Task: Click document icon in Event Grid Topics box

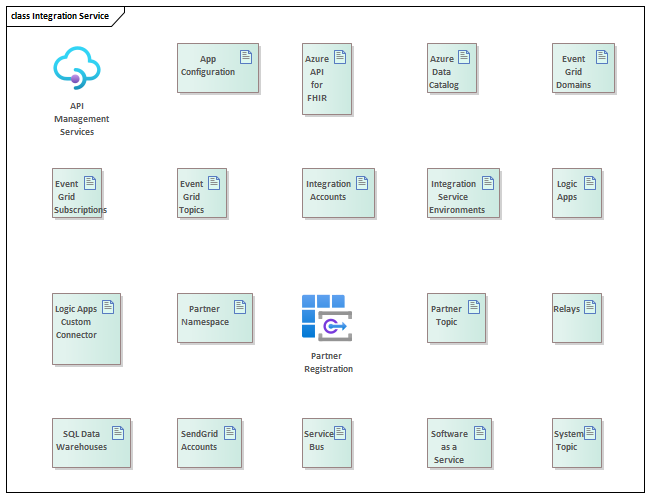Action: coord(214,183)
